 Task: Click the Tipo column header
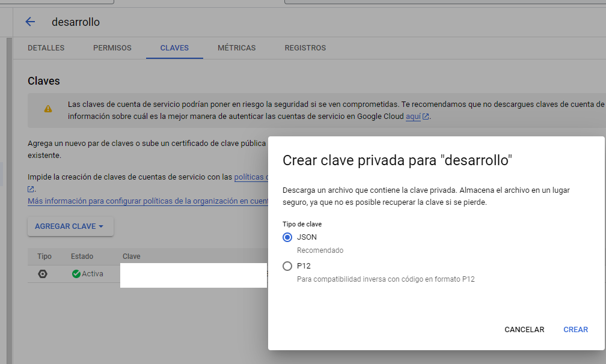point(44,256)
